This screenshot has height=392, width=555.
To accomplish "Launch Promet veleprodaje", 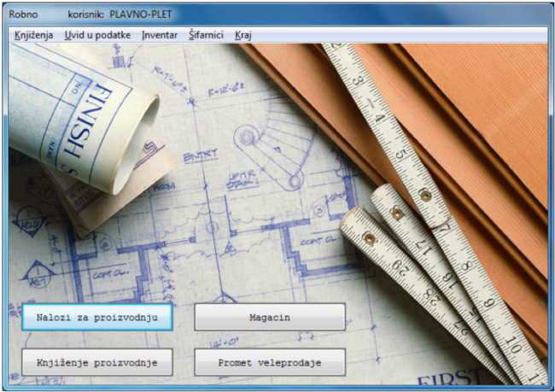I will (270, 362).
